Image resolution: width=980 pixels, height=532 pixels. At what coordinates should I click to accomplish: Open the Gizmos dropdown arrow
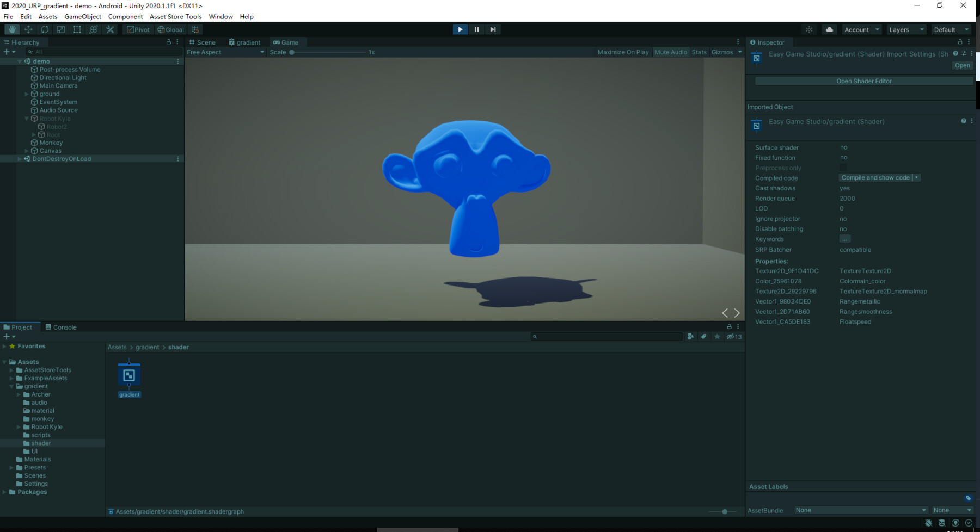coord(740,52)
